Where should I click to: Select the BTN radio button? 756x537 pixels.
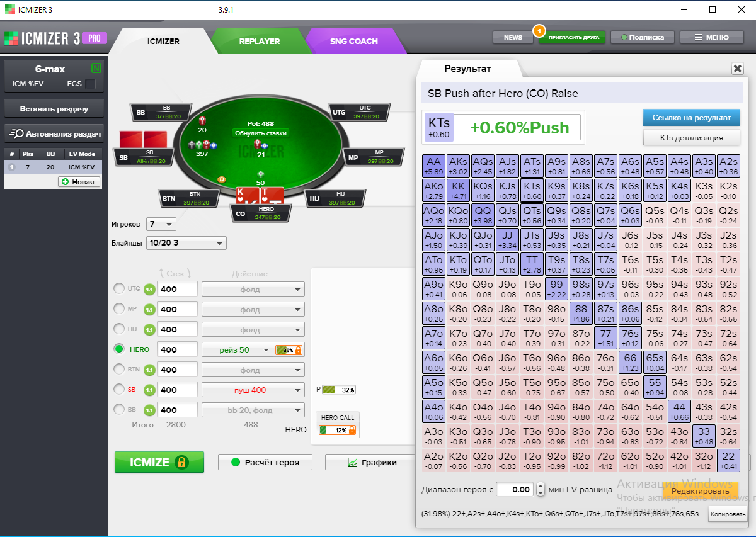(x=118, y=370)
